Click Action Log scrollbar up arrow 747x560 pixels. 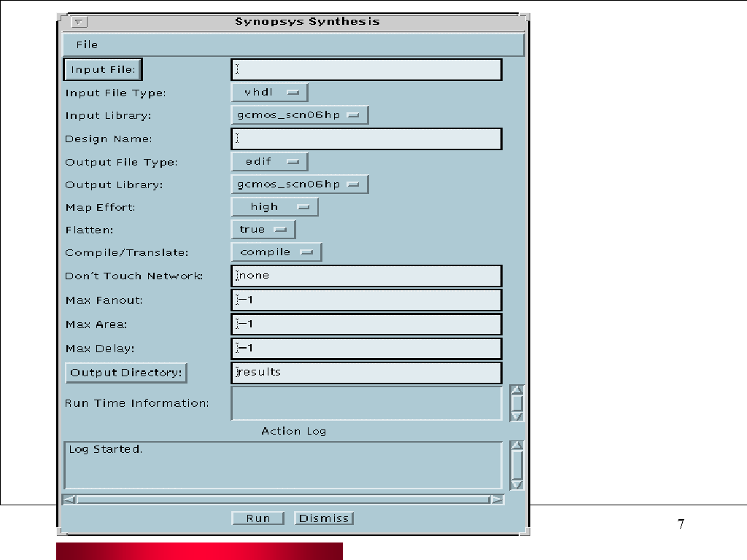click(516, 446)
